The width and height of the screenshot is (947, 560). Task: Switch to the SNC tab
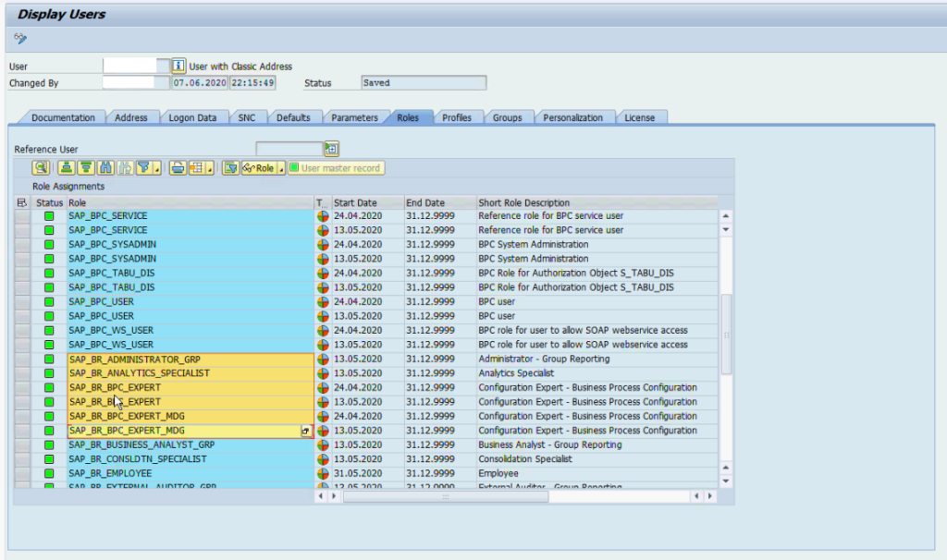pos(246,117)
